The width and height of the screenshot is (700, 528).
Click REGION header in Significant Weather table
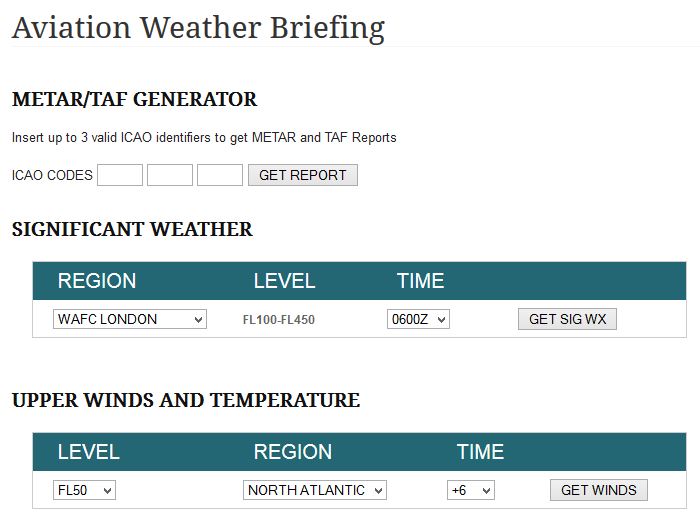(x=97, y=281)
